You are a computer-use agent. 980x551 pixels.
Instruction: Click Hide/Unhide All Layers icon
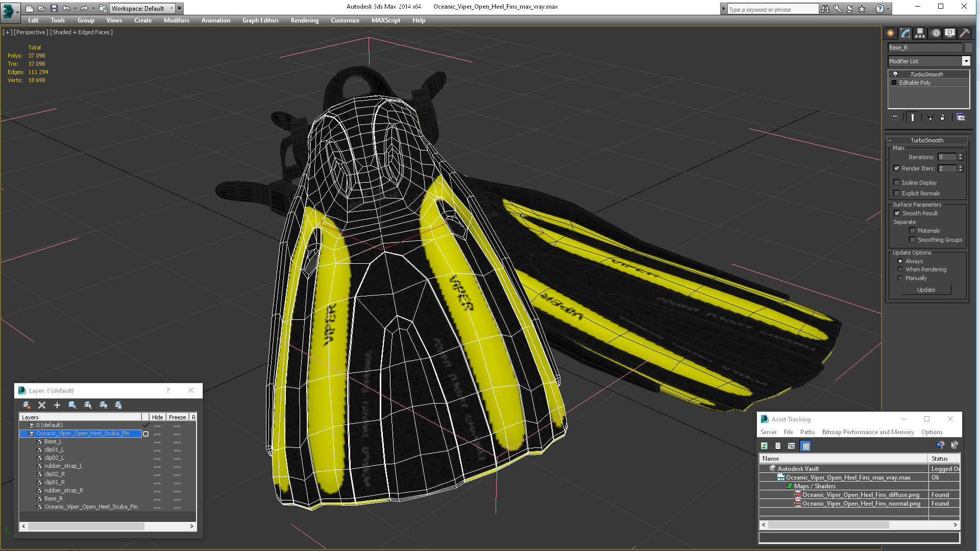point(103,405)
